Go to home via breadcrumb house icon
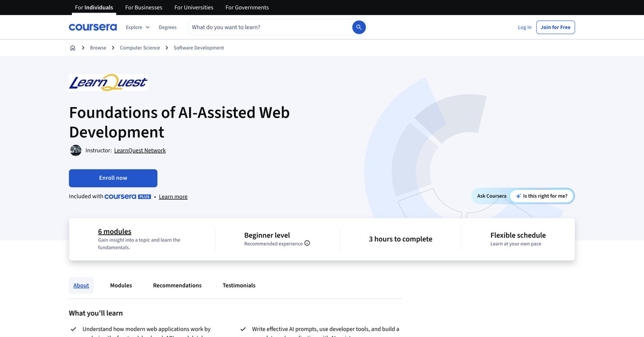 (x=72, y=48)
